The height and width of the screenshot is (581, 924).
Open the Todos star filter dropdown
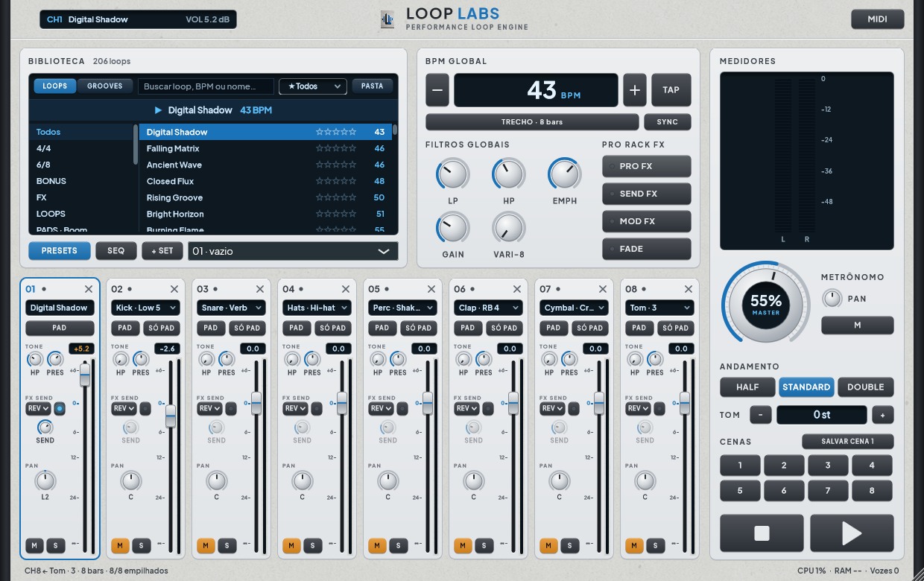[313, 86]
